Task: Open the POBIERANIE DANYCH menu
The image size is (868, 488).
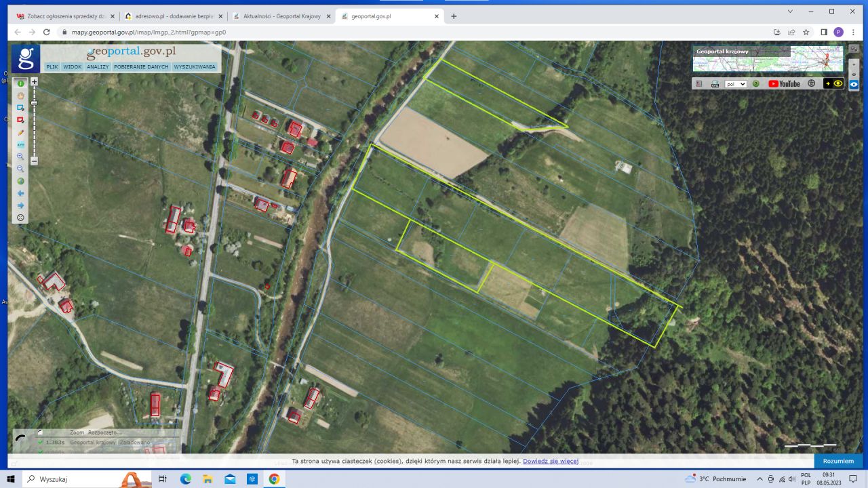Action: point(141,66)
